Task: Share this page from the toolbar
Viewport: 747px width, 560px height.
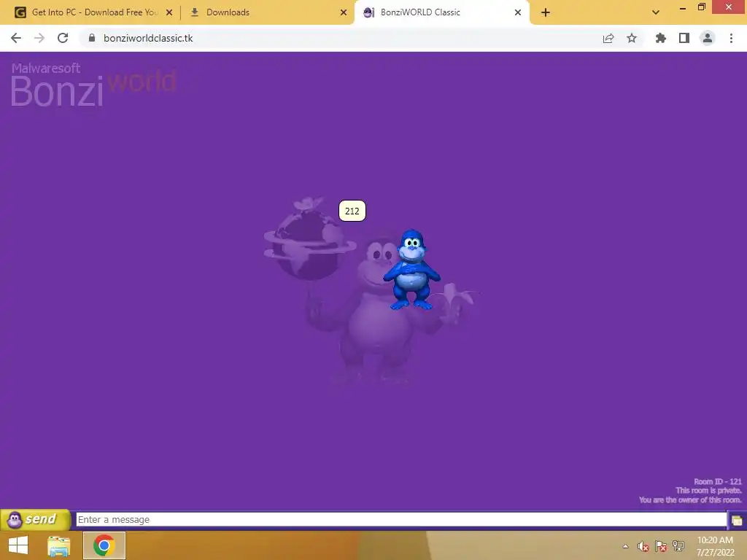Action: (x=608, y=38)
